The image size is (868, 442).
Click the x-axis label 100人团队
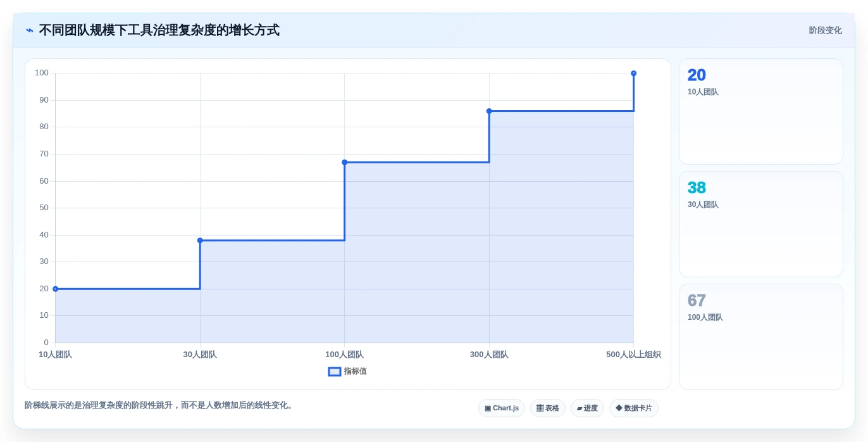[x=345, y=355]
